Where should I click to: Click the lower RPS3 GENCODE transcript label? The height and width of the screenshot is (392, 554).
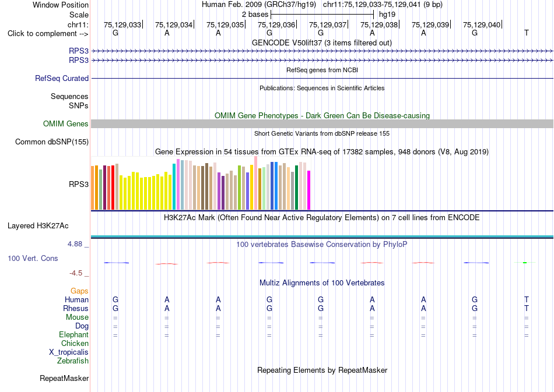coord(79,61)
